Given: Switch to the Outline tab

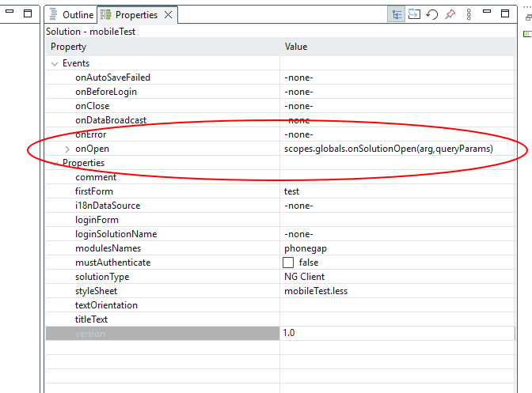Looking at the screenshot, I should click(78, 15).
